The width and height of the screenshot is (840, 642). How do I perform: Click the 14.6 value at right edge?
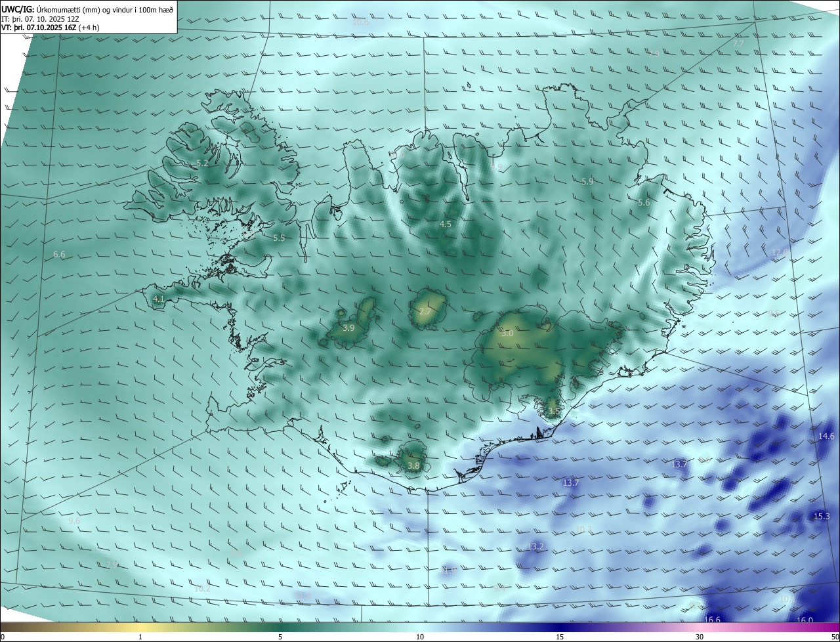pos(826,437)
